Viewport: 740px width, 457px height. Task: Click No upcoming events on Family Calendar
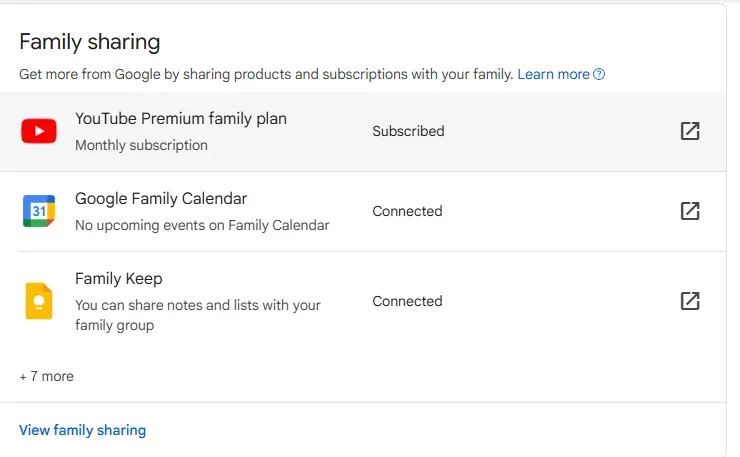[x=202, y=225]
